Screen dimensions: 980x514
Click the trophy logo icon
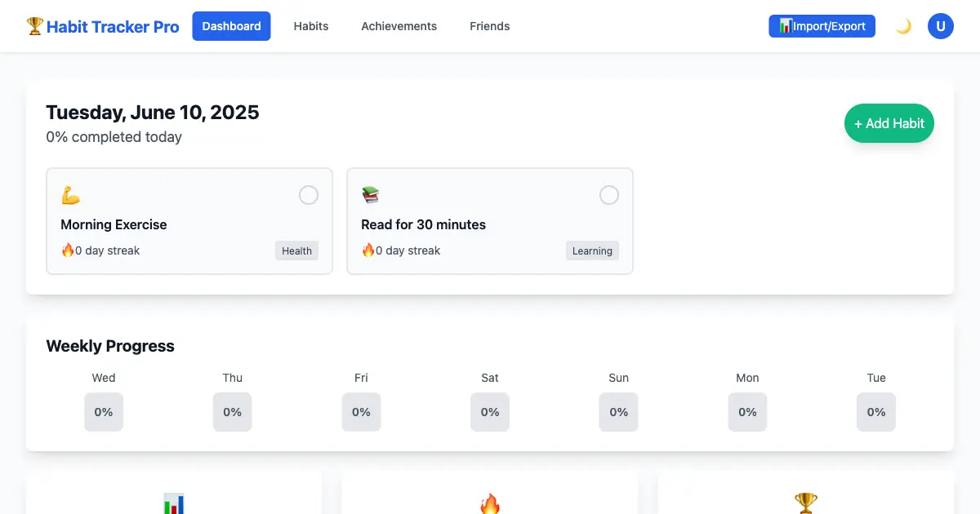click(34, 26)
